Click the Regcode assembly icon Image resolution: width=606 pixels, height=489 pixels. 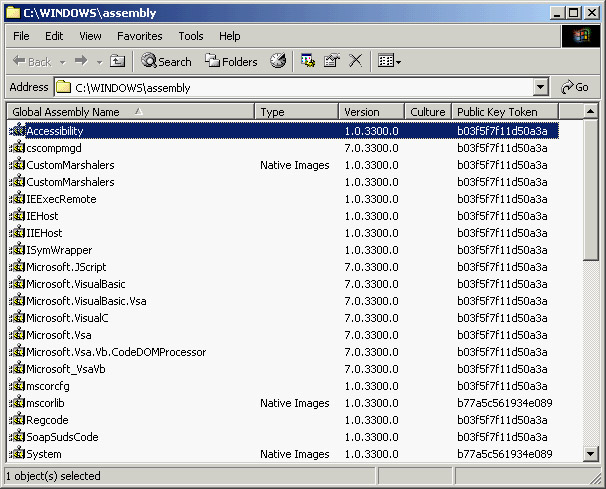17,420
